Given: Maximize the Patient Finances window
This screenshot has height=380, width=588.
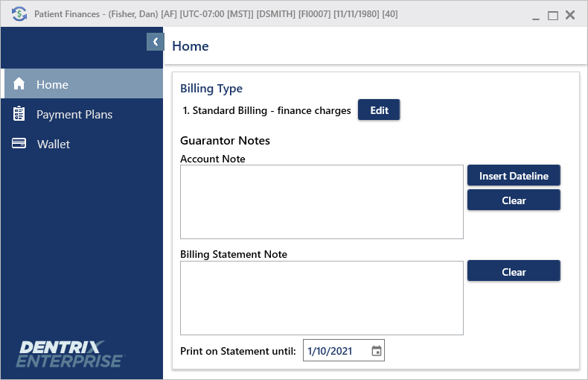Looking at the screenshot, I should point(553,15).
